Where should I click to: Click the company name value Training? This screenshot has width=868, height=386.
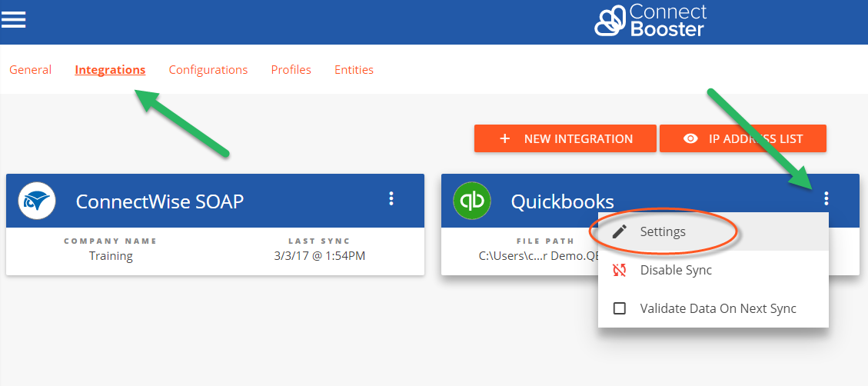(x=111, y=256)
